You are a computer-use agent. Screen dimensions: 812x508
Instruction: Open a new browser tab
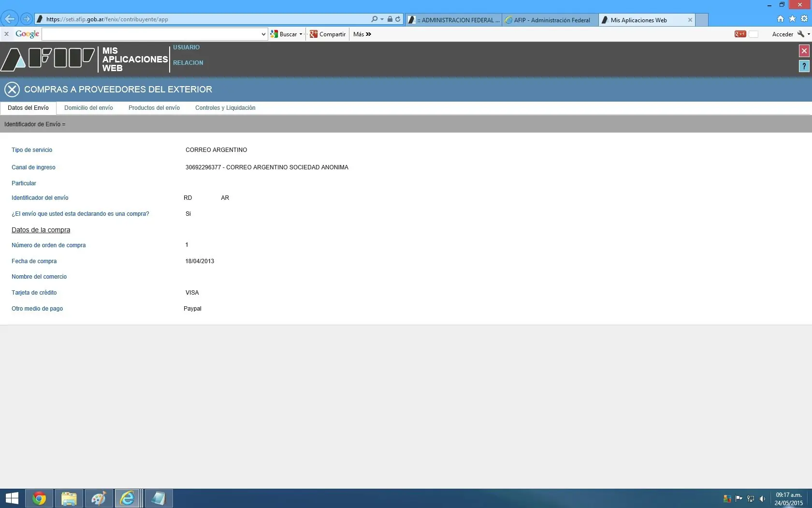click(x=702, y=20)
